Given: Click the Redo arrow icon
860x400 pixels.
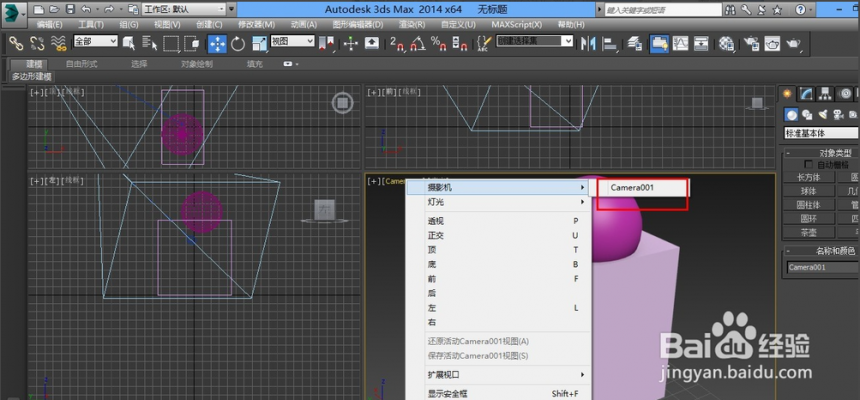Looking at the screenshot, I should click(x=109, y=9).
